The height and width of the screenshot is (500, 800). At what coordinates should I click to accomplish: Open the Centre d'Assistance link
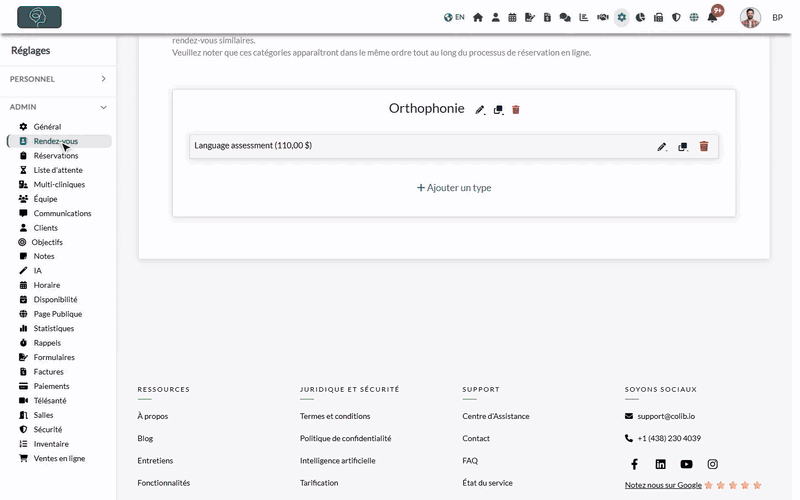[496, 416]
